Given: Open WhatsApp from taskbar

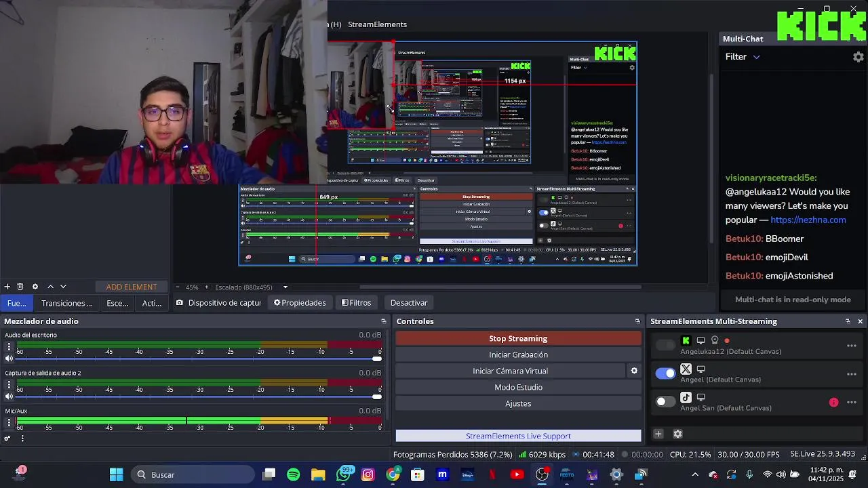Looking at the screenshot, I should click(x=343, y=474).
